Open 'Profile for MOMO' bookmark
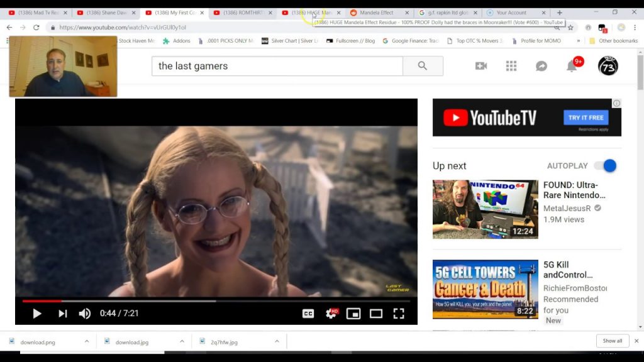The width and height of the screenshot is (644, 362). (536, 41)
